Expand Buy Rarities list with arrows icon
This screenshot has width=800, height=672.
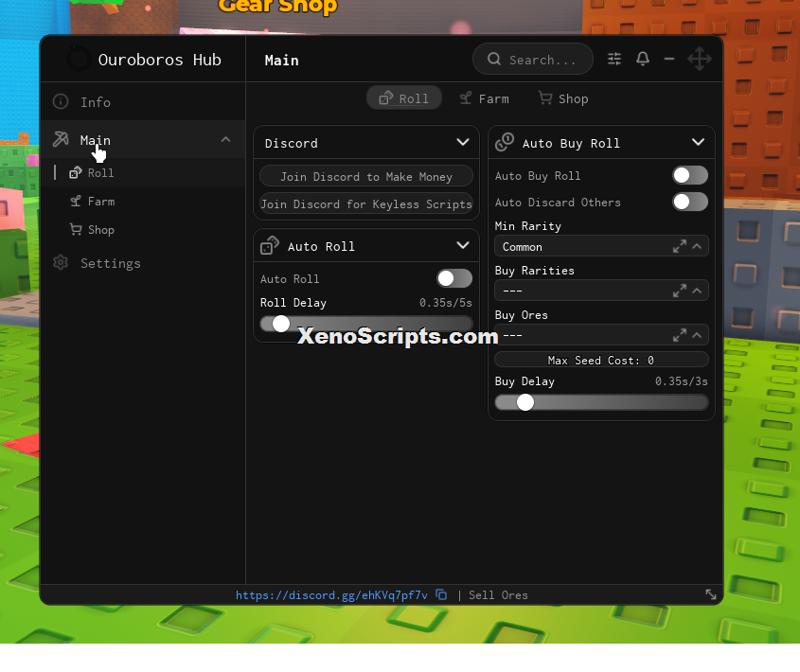pyautogui.click(x=680, y=291)
